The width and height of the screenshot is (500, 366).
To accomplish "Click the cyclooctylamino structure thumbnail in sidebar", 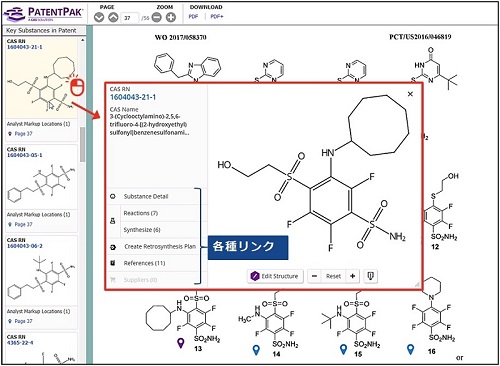I will (x=42, y=83).
